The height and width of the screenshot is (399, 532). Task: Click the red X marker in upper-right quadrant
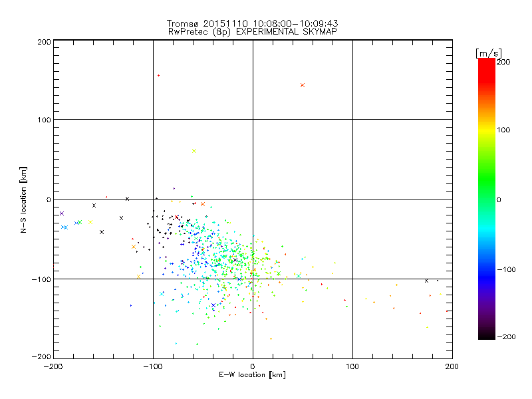pyautogui.click(x=303, y=85)
